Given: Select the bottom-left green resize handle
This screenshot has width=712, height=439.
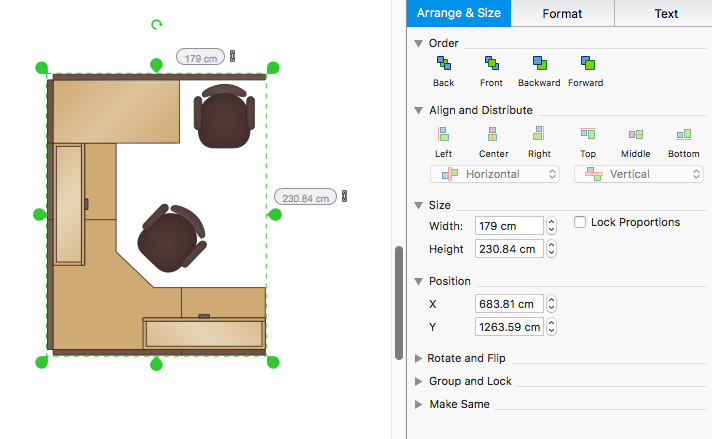Looking at the screenshot, I should [42, 362].
